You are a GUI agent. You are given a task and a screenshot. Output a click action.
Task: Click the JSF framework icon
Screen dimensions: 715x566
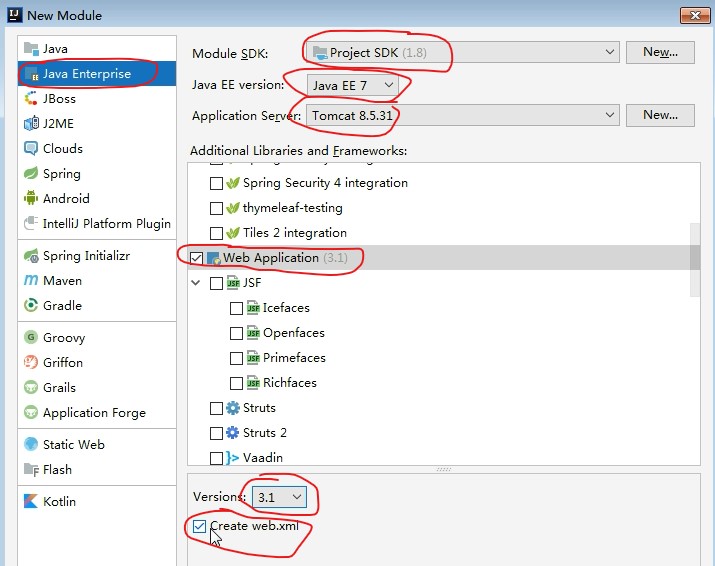coord(233,283)
